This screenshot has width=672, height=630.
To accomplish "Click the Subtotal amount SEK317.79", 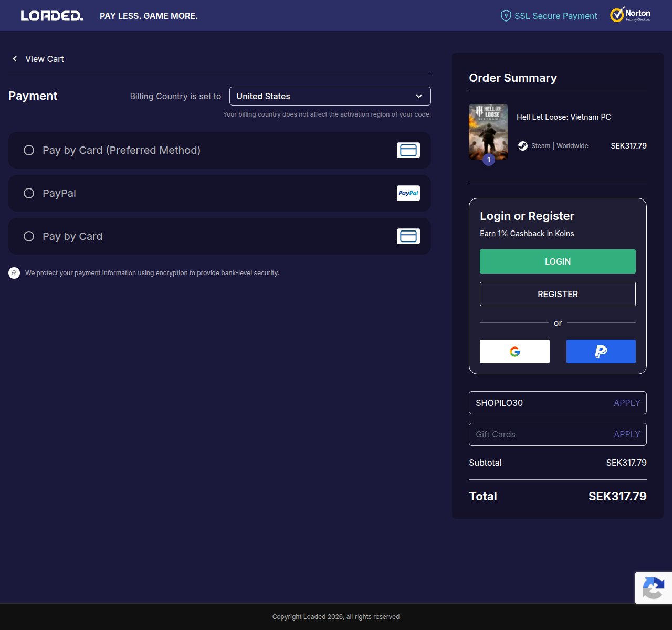I will pyautogui.click(x=626, y=463).
